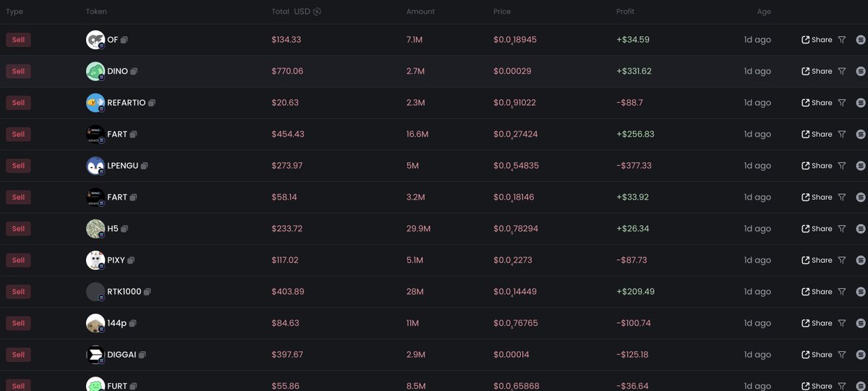This screenshot has width=868, height=391.
Task: Select the $454.43 total value
Action: (x=289, y=135)
